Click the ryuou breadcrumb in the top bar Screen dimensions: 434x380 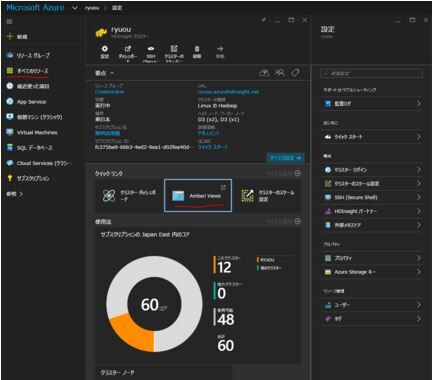coord(92,8)
